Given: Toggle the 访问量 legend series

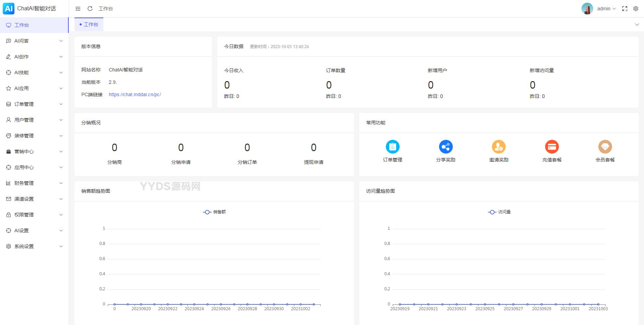Looking at the screenshot, I should pyautogui.click(x=499, y=212).
